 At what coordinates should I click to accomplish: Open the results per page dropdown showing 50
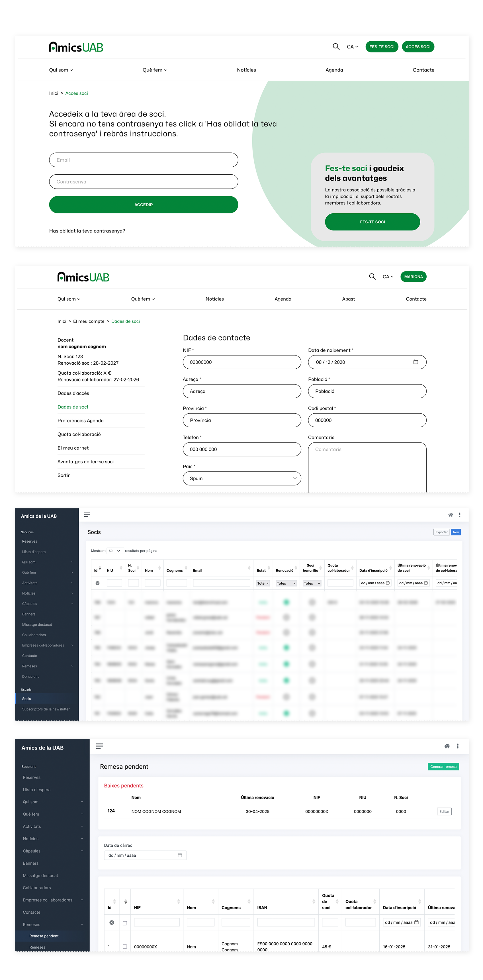(x=114, y=550)
